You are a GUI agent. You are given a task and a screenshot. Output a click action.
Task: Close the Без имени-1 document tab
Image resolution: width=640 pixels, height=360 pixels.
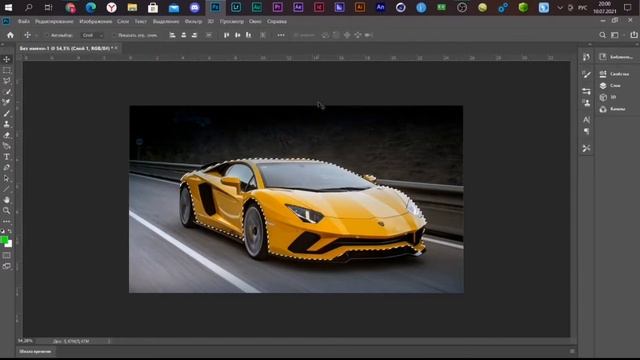click(x=116, y=48)
